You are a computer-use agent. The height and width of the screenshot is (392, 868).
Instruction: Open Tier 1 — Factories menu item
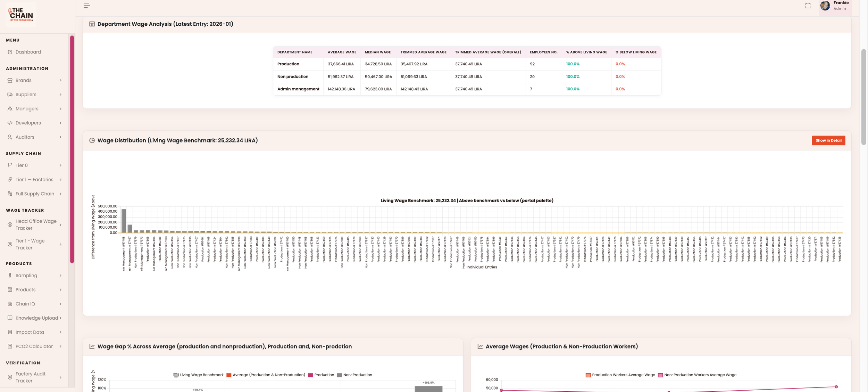pos(34,180)
